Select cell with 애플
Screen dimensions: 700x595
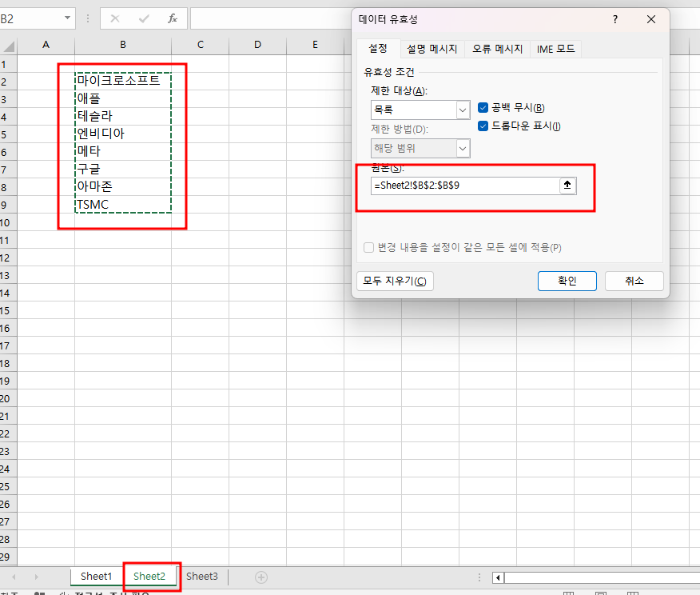pos(123,98)
